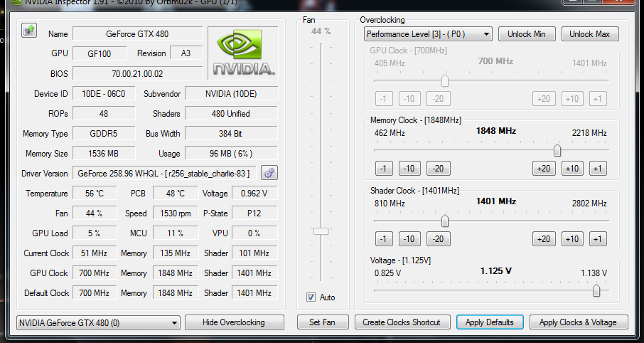Screen dimensions: 644x343
Task: Click the current Shader 101 MHz value
Action: [254, 253]
